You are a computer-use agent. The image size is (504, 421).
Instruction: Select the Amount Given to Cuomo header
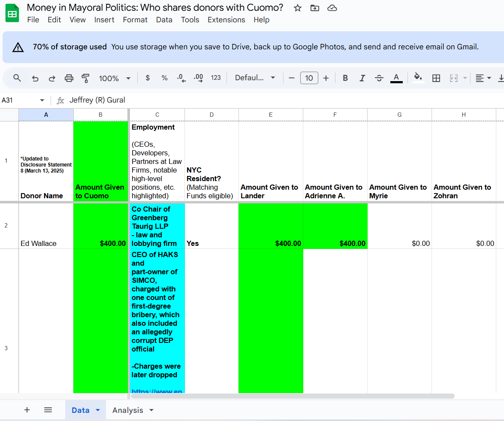click(101, 161)
